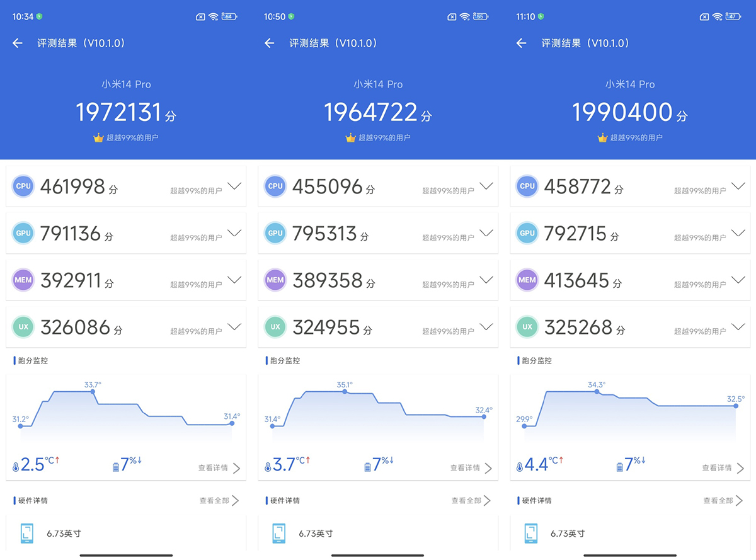
Task: Open 查看全部 in the 1990400 panel
Action: pyautogui.click(x=723, y=500)
